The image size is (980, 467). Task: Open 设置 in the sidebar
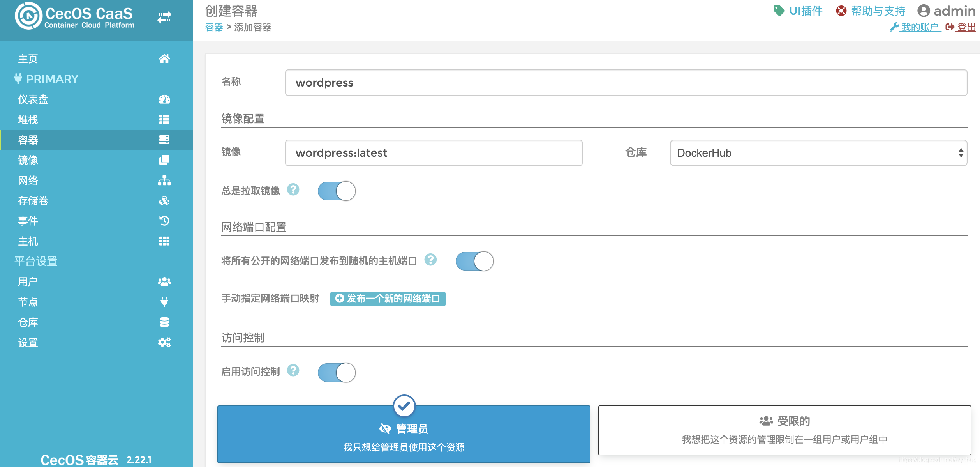point(97,342)
